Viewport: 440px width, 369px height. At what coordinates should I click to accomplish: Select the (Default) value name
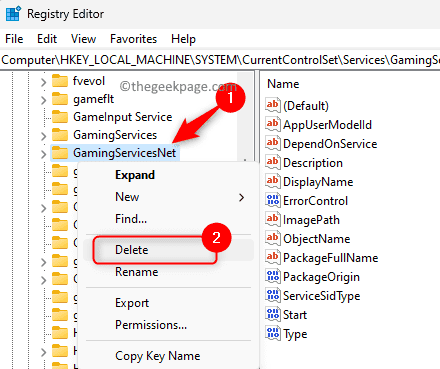[x=306, y=106]
